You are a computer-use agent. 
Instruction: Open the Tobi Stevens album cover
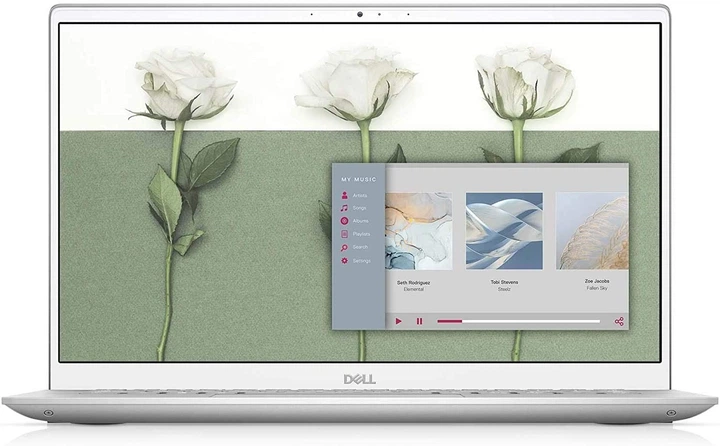[x=504, y=231]
